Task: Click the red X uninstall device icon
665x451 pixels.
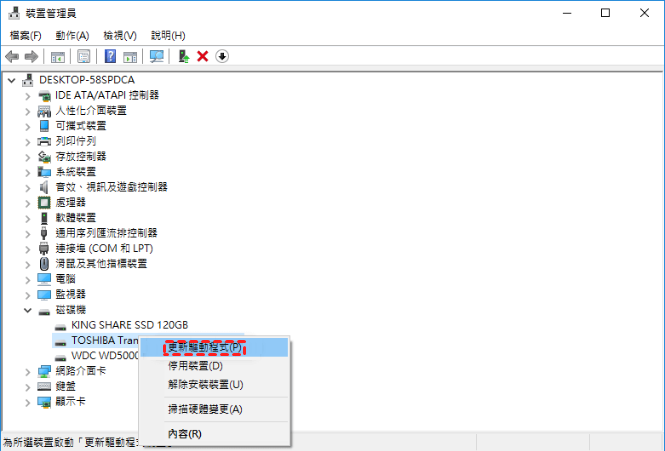Action: coord(203,56)
